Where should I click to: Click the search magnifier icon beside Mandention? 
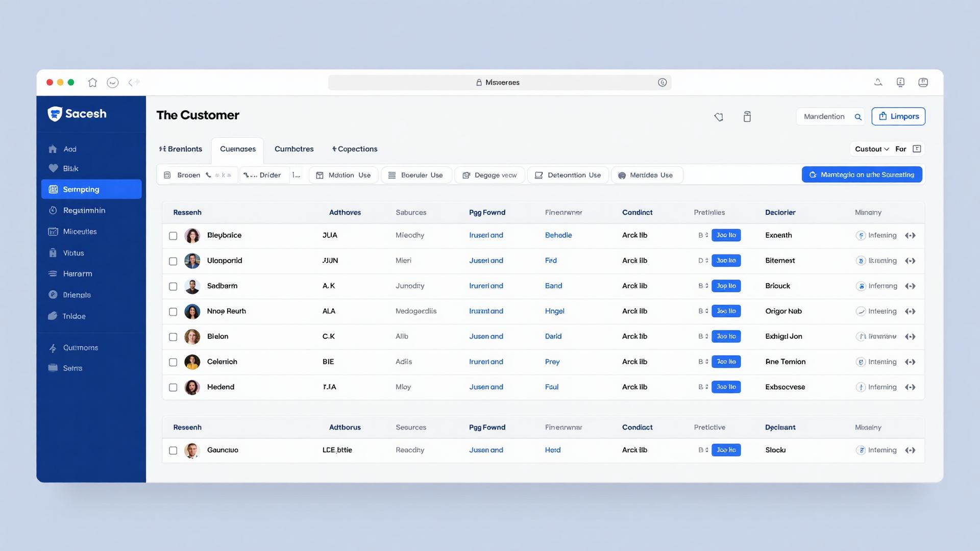click(858, 117)
